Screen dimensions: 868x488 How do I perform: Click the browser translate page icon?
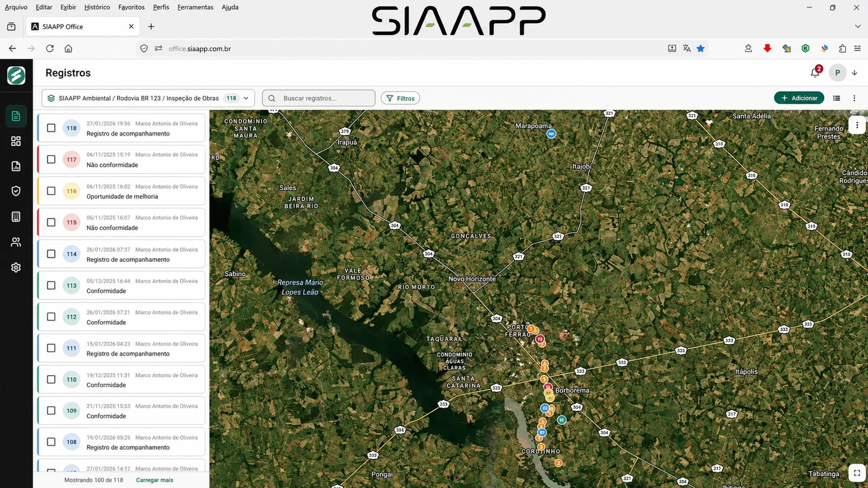(x=687, y=48)
